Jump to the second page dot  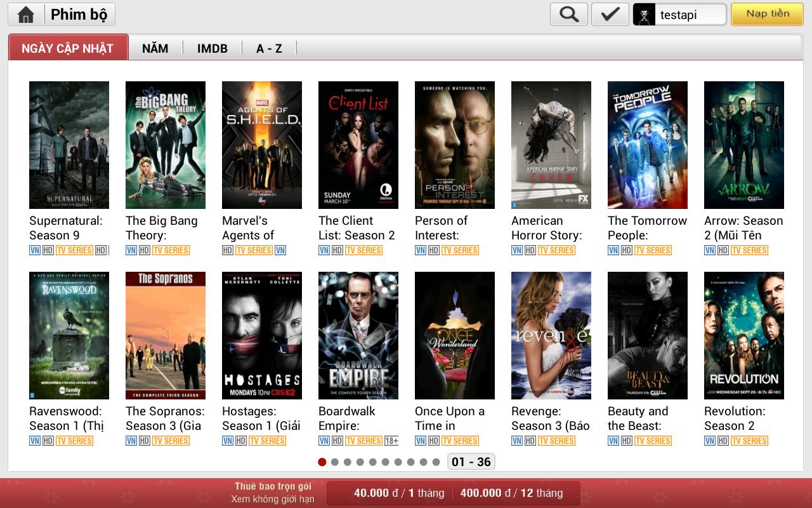tap(335, 462)
